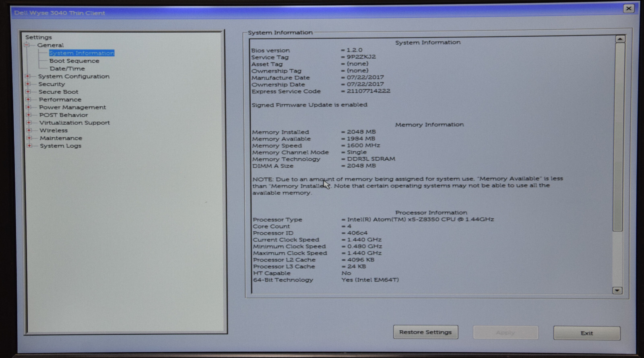The height and width of the screenshot is (358, 644).
Task: Expand the Secure Boot node
Action: (x=28, y=91)
